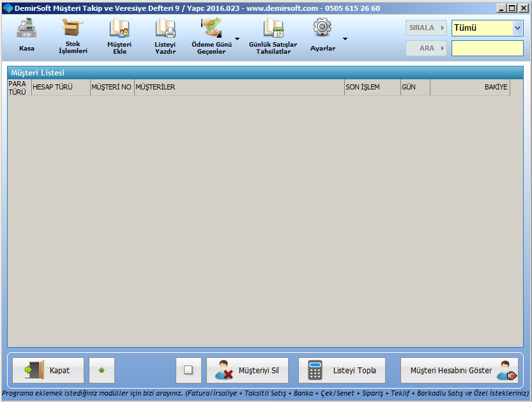Sort by PARA TÜRÜ column header

pyautogui.click(x=20, y=88)
